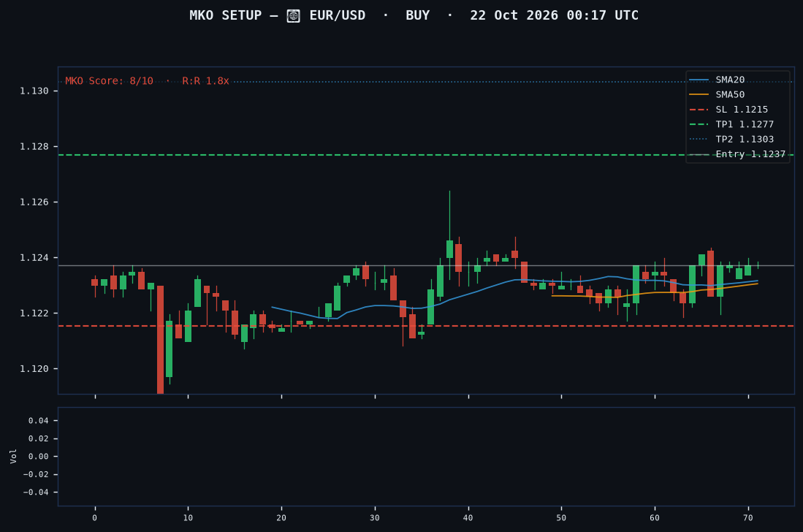Click the x-axis label 40
Image resolution: width=803 pixels, height=532 pixels.
tap(468, 518)
